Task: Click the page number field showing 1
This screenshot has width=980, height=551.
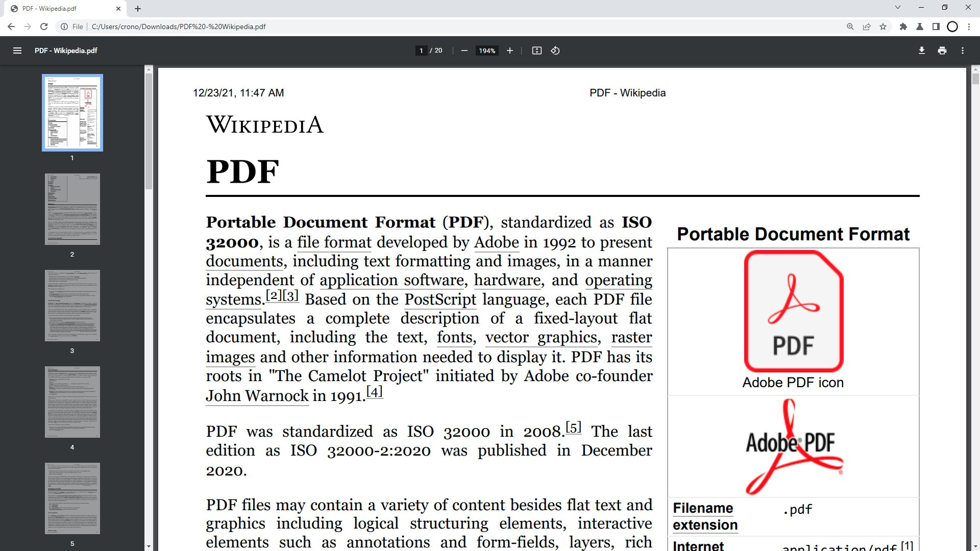Action: [x=421, y=51]
